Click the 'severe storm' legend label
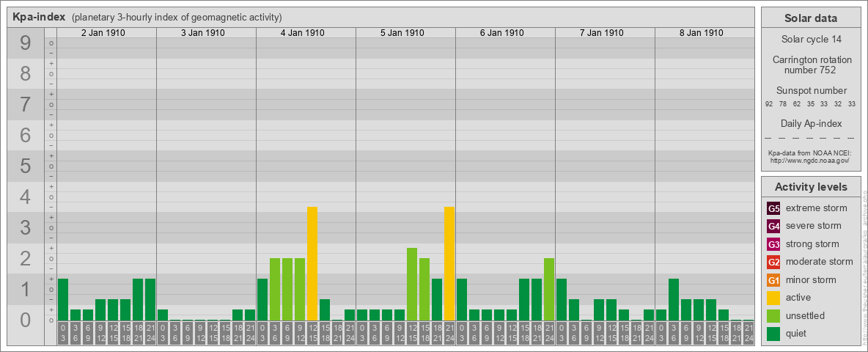The height and width of the screenshot is (352, 868). pyautogui.click(x=814, y=226)
